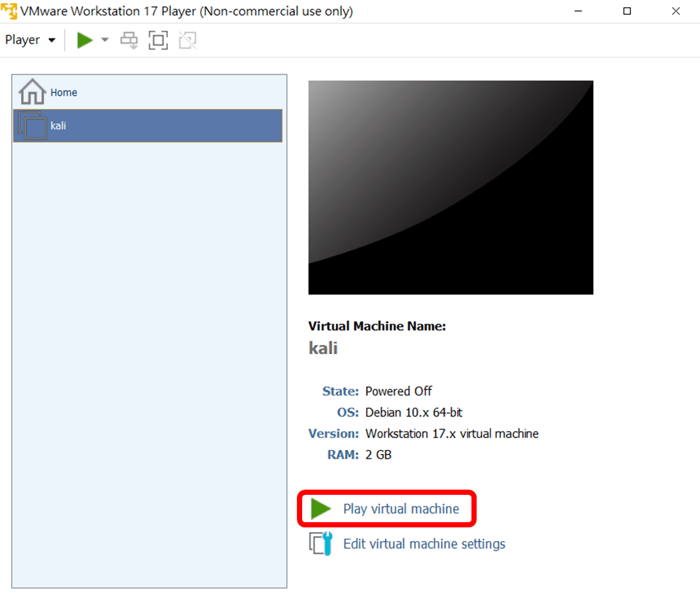Screen dimensions: 700x599
Task: Click the Unity mode toolbar icon
Action: pyautogui.click(x=188, y=40)
